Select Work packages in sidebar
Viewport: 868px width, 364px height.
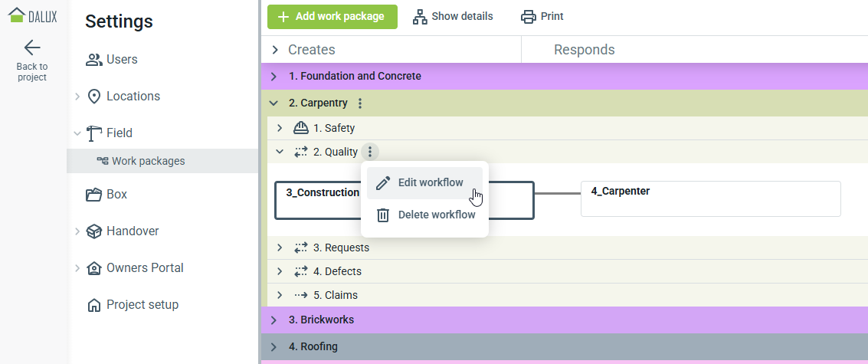(x=148, y=161)
